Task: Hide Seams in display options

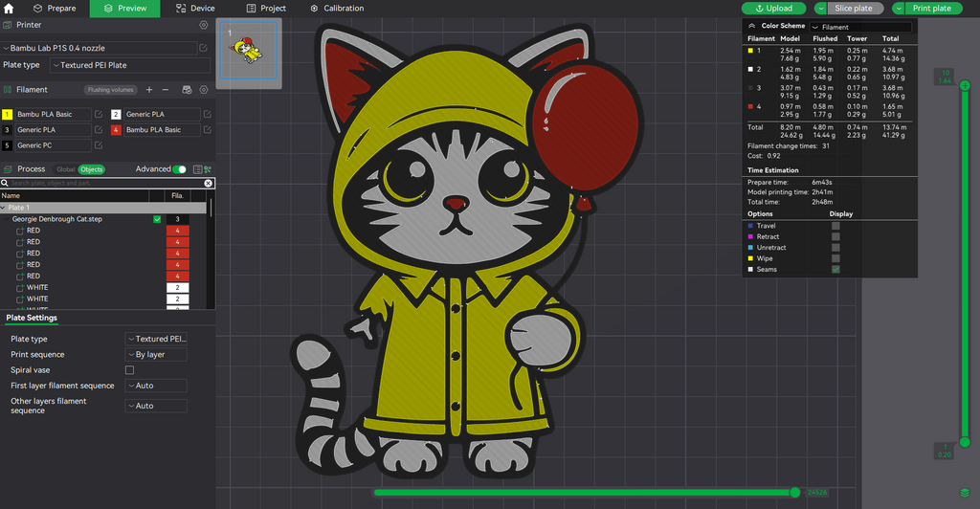Action: [x=835, y=270]
